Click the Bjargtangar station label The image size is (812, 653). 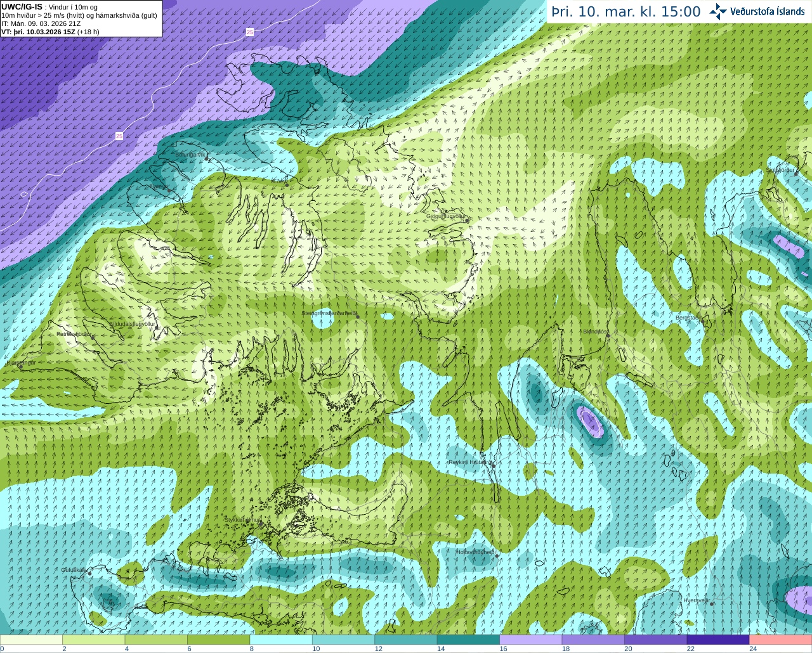click(x=20, y=363)
